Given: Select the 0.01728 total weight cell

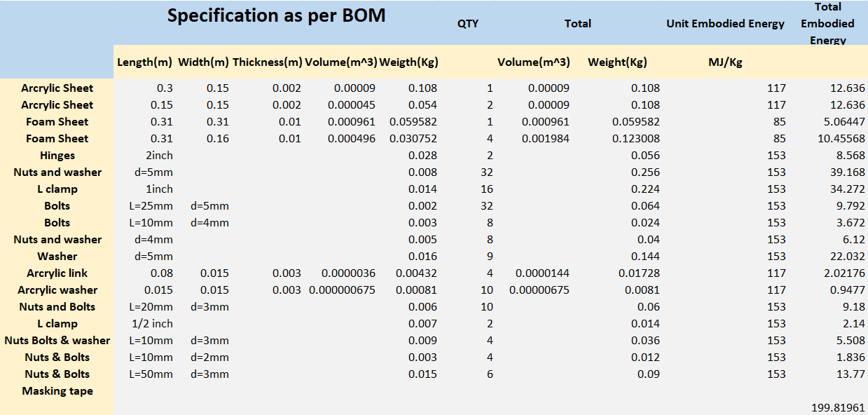Looking at the screenshot, I should pyautogui.click(x=638, y=273).
